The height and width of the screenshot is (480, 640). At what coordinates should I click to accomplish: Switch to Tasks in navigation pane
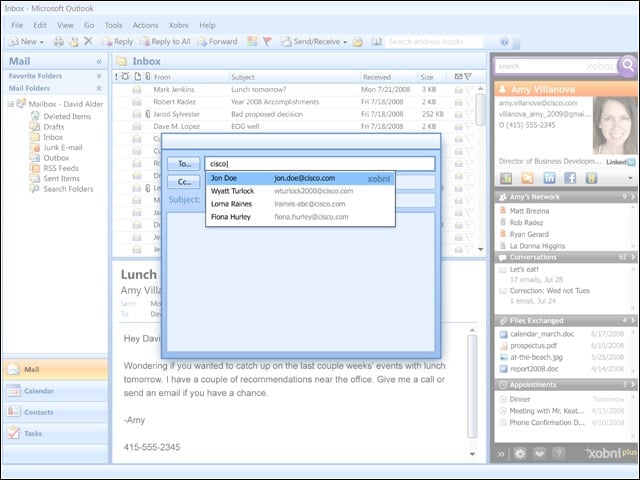(56, 433)
